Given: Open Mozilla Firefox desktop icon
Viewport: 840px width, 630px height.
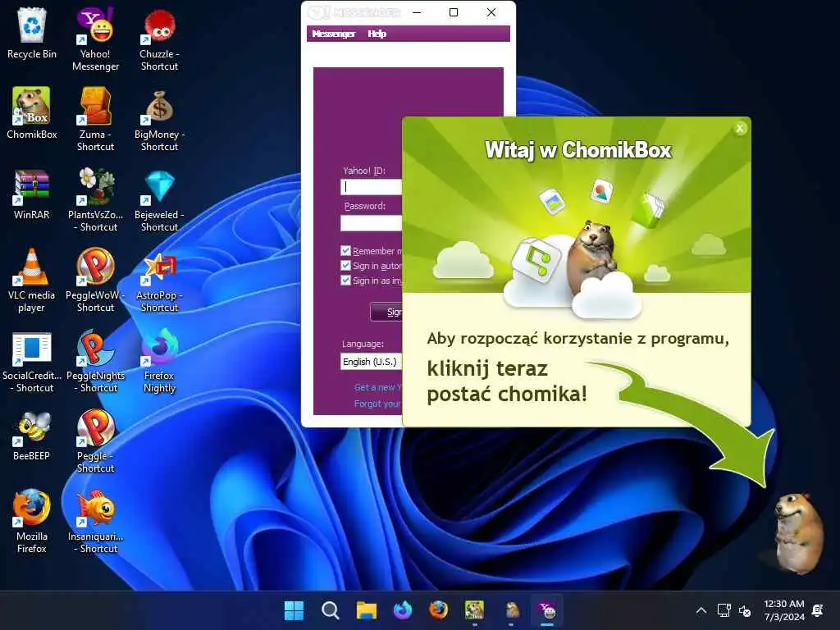Looking at the screenshot, I should [x=32, y=521].
